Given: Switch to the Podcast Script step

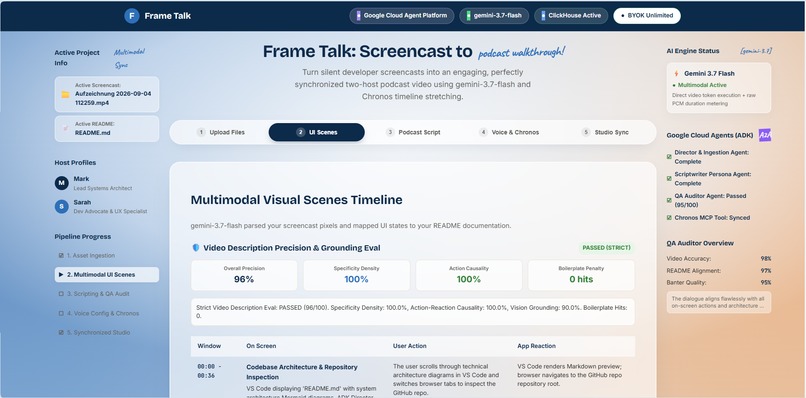Looking at the screenshot, I should (x=413, y=132).
